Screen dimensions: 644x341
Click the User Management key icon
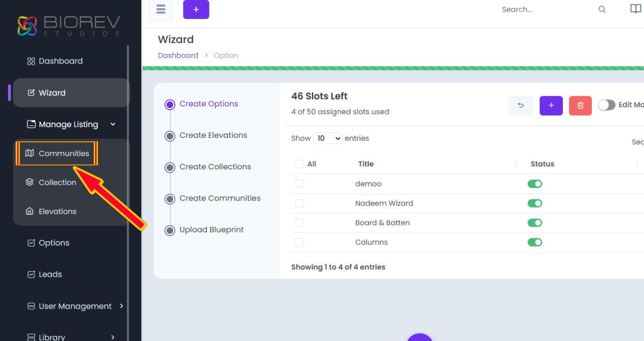coord(31,306)
